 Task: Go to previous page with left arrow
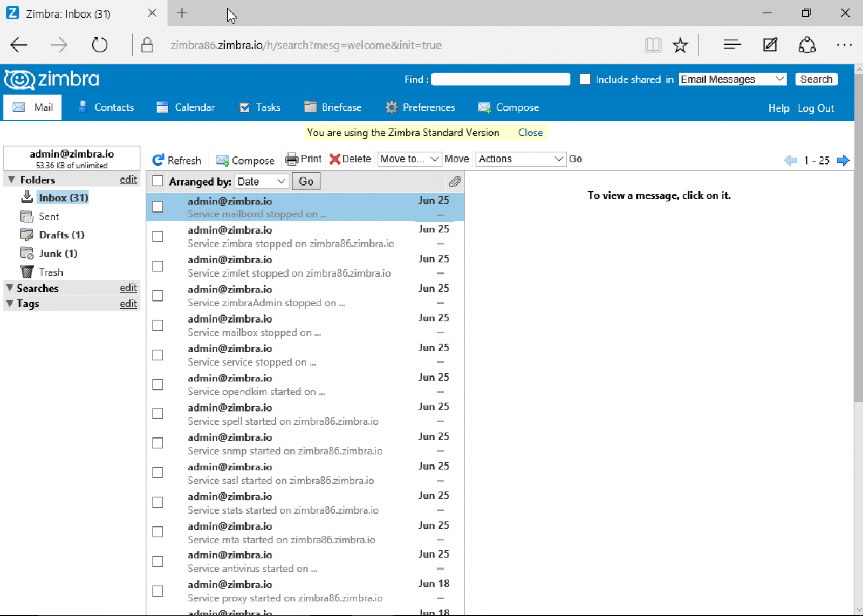791,160
